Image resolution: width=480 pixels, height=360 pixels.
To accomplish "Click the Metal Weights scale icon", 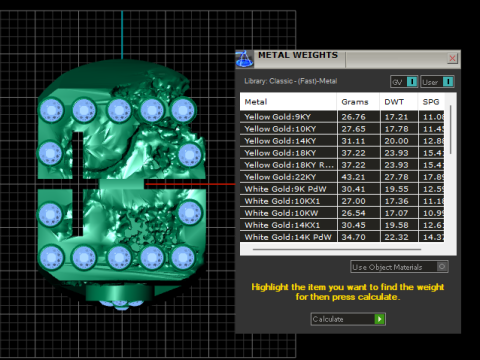I will pyautogui.click(x=245, y=59).
